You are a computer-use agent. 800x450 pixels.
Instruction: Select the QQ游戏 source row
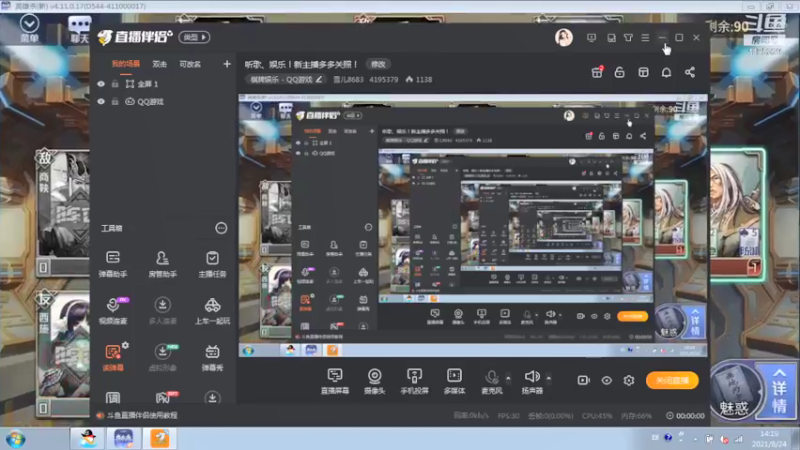coord(162,102)
